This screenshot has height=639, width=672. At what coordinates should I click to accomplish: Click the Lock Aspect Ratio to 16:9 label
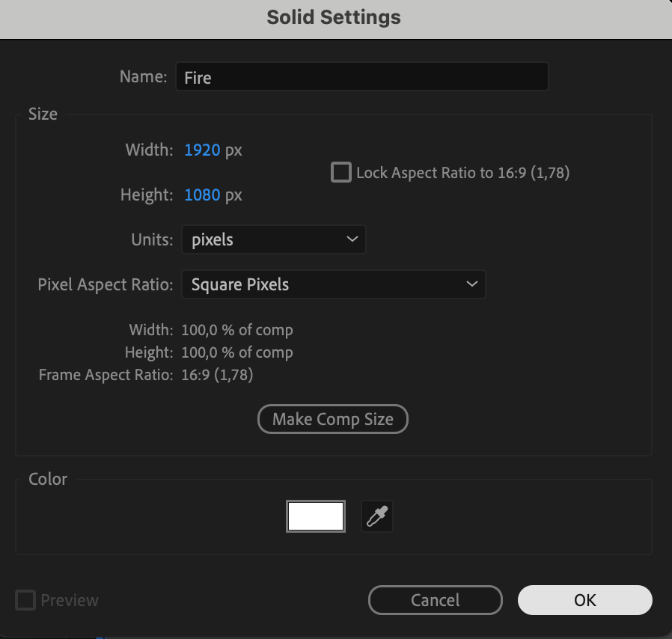[463, 173]
